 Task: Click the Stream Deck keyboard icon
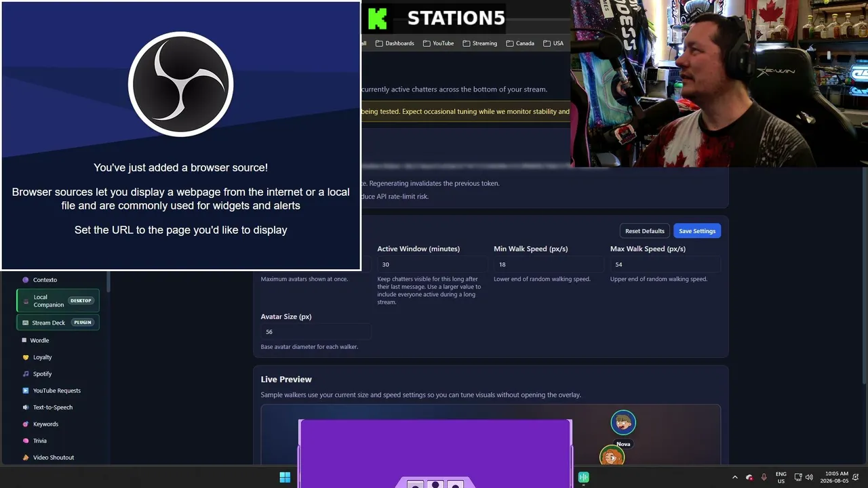(25, 323)
